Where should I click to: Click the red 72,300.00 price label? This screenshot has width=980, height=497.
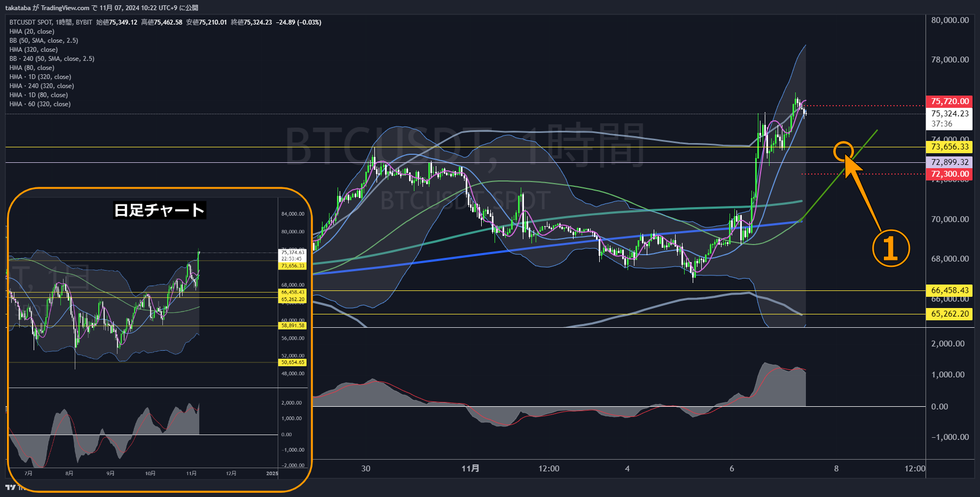click(949, 174)
